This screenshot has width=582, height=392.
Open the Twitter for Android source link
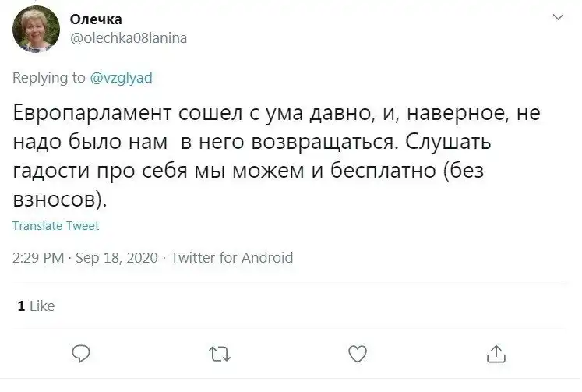(231, 257)
